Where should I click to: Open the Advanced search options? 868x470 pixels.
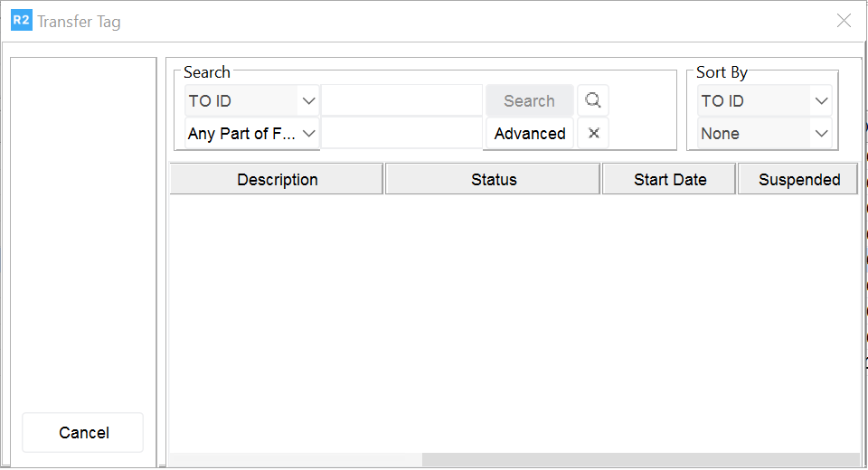(x=530, y=133)
